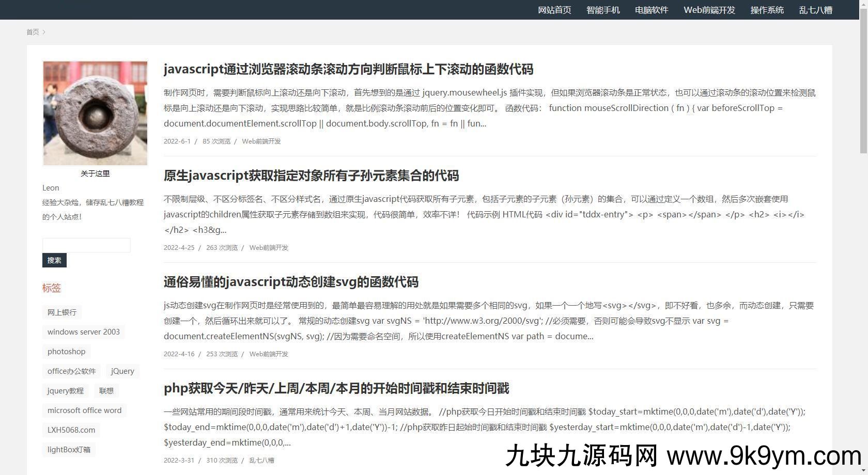This screenshot has width=868, height=475.
Task: Select the 操作系统 navigation item
Action: point(767,10)
